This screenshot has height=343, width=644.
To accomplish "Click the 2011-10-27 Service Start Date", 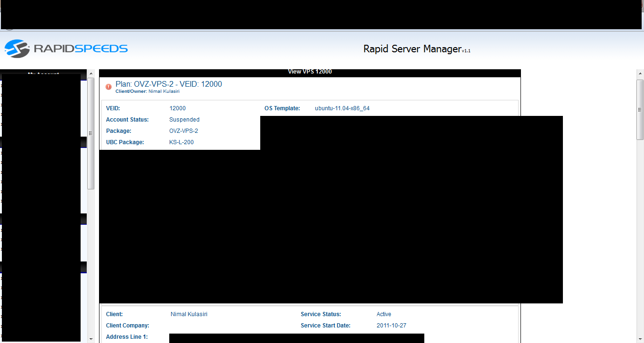I will (391, 326).
